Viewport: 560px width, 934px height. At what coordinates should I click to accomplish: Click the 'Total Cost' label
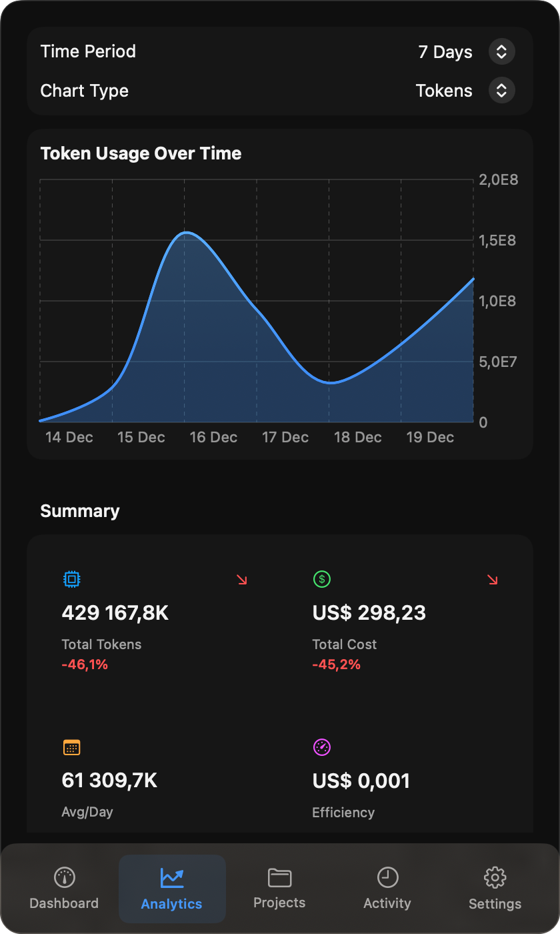[x=345, y=644]
